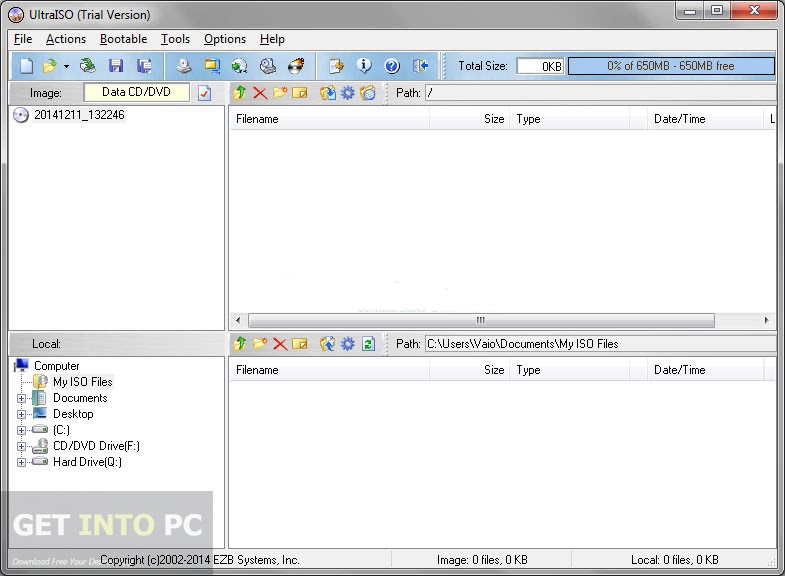Open the Actions menu
The image size is (785, 576).
pos(66,39)
